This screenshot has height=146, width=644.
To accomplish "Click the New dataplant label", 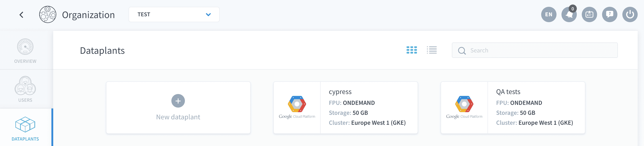I will click(x=178, y=117).
